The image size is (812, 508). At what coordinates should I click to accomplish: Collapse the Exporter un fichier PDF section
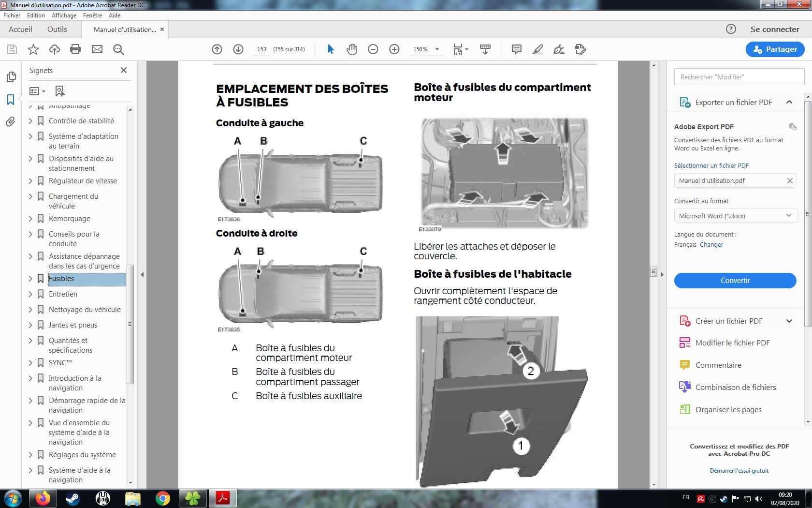coord(789,102)
